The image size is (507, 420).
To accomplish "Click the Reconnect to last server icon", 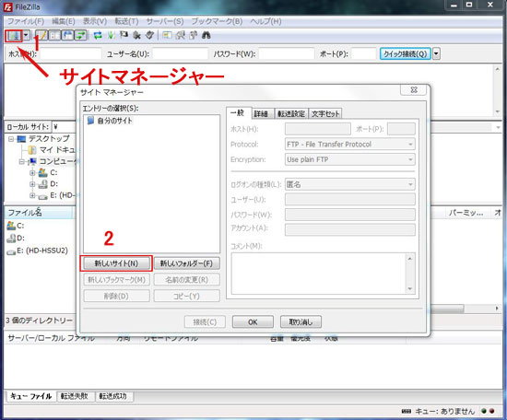I will point(149,35).
